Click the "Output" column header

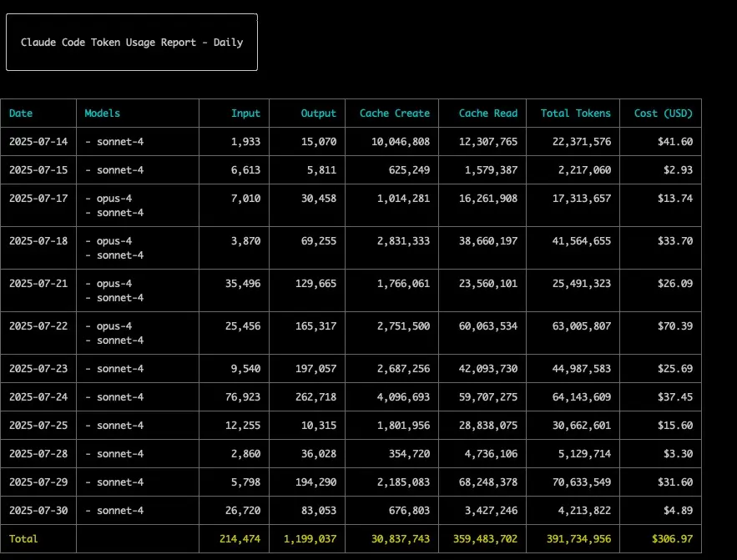point(318,114)
